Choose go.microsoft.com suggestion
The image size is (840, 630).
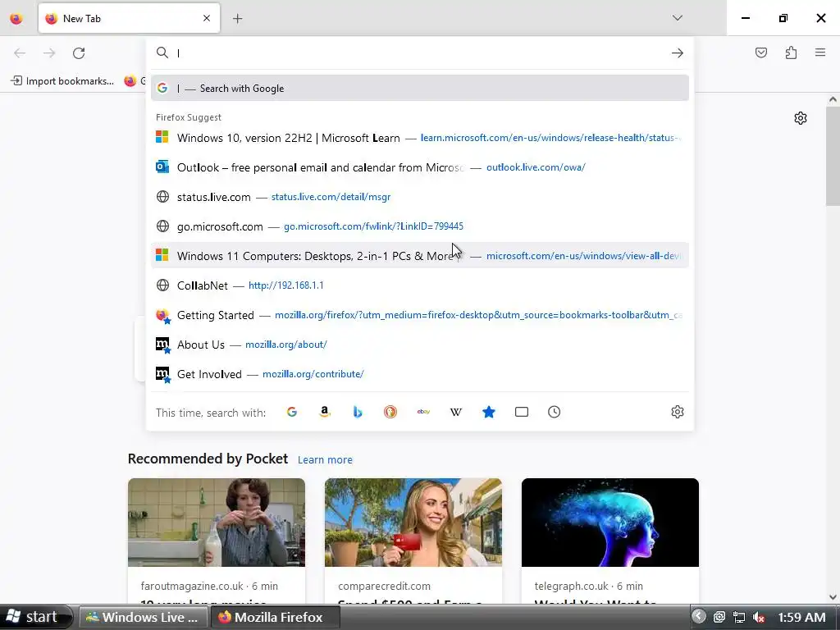tap(419, 226)
